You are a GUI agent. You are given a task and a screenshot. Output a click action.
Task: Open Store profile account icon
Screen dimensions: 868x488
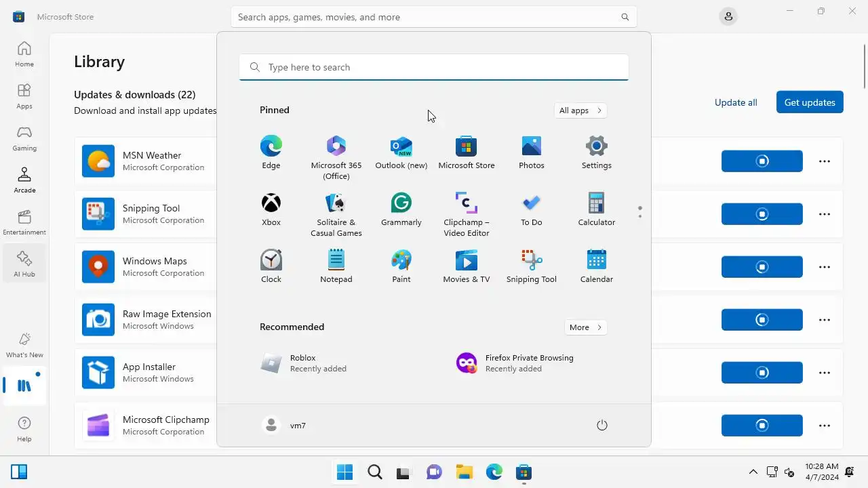click(x=728, y=17)
